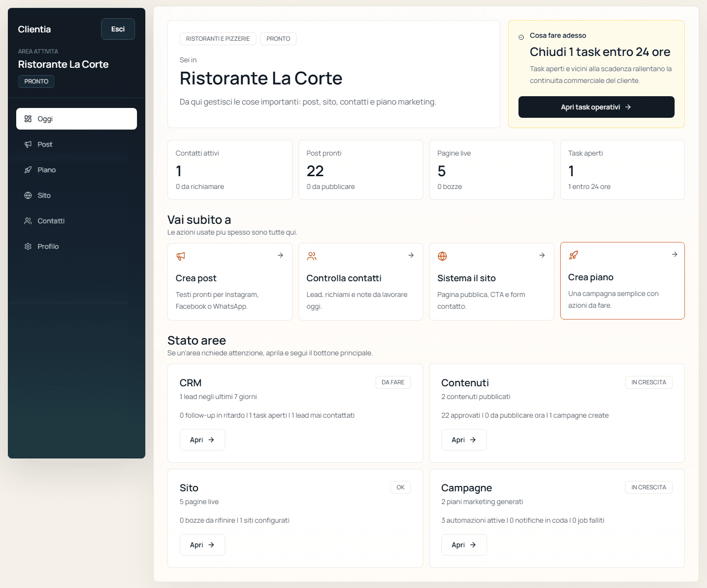Click the OK badge on Sito card

coord(401,487)
